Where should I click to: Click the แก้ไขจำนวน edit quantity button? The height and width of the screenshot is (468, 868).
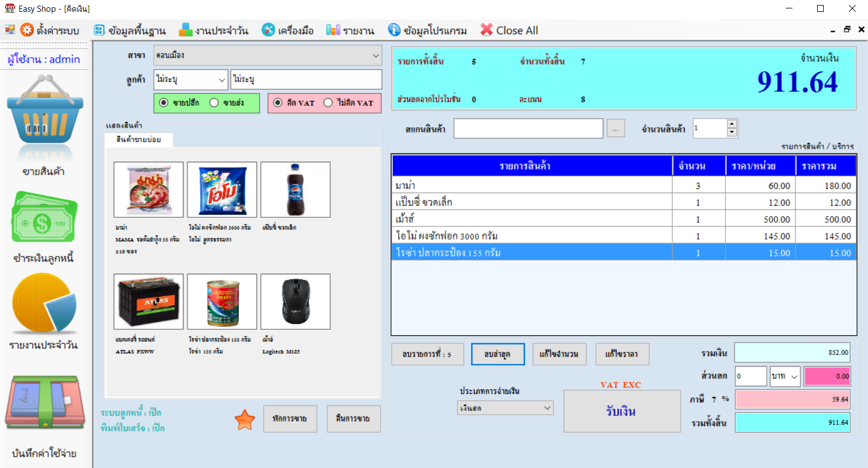559,354
